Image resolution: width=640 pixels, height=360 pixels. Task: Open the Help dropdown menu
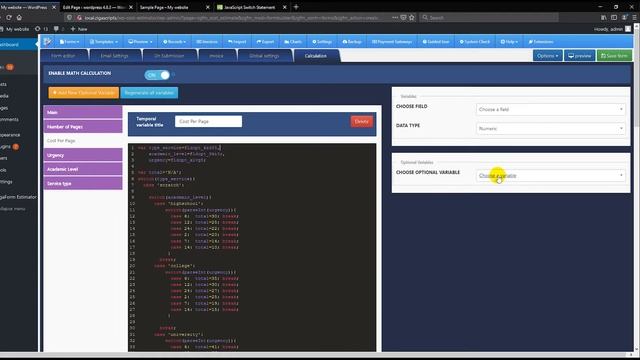tap(509, 42)
